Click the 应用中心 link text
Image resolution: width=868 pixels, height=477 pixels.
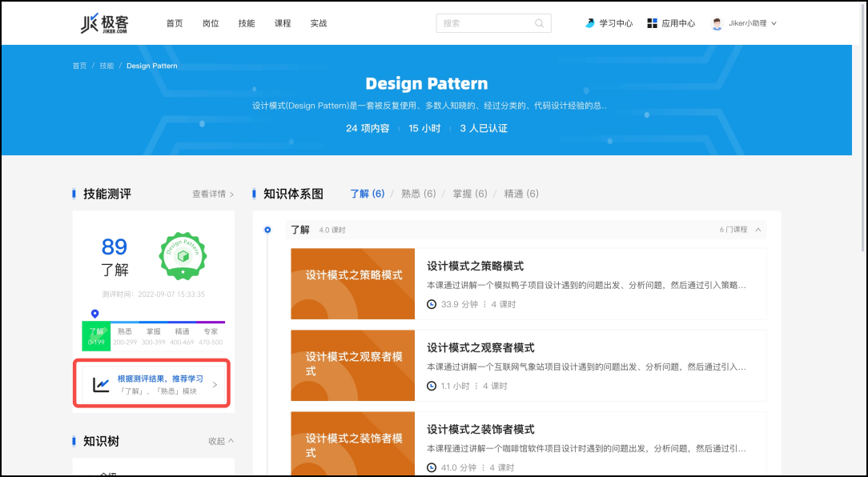click(x=678, y=23)
